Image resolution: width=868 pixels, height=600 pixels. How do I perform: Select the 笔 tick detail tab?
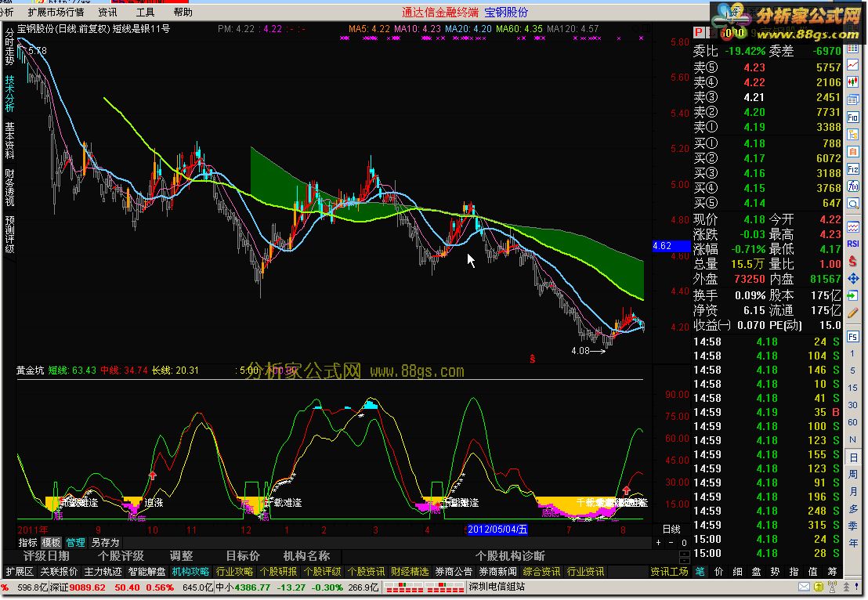tap(700, 572)
